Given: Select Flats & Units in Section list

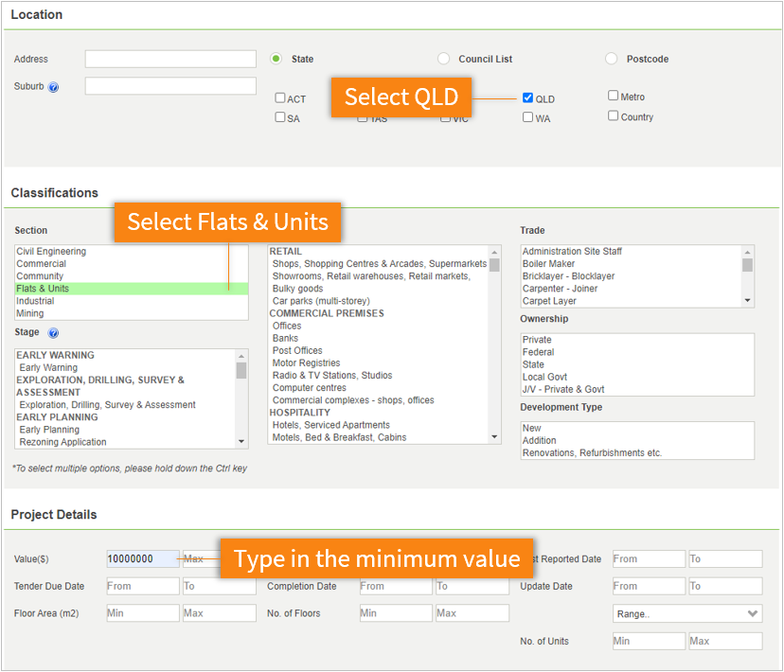Looking at the screenshot, I should 132,289.
